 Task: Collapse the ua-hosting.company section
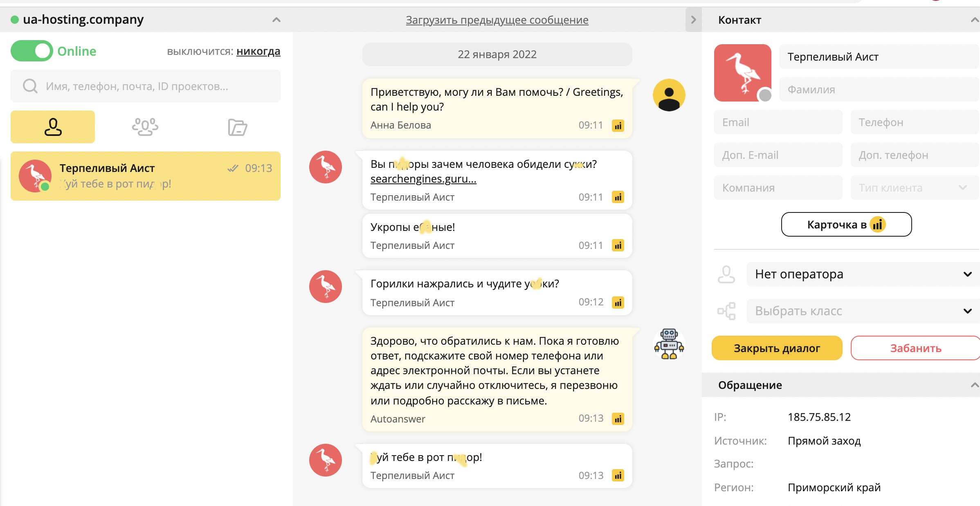pyautogui.click(x=276, y=20)
